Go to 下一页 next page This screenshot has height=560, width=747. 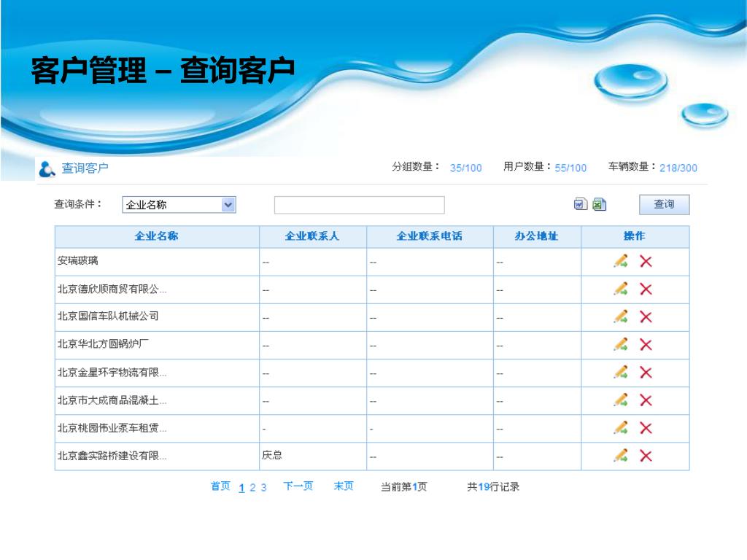point(298,486)
